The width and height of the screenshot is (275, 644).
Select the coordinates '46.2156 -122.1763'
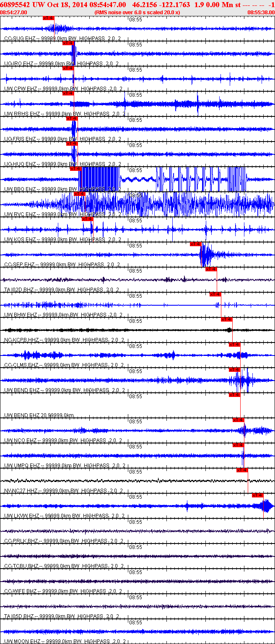(161, 4)
